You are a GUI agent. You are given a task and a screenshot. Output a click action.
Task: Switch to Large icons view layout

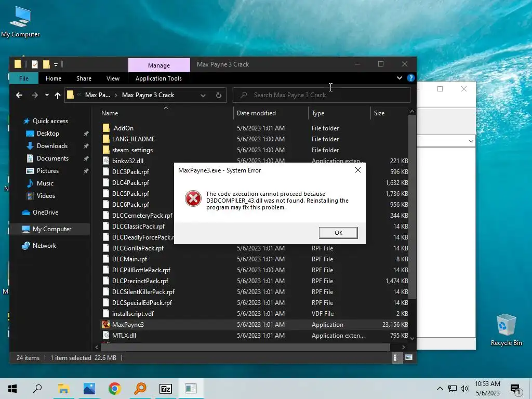[x=409, y=357]
